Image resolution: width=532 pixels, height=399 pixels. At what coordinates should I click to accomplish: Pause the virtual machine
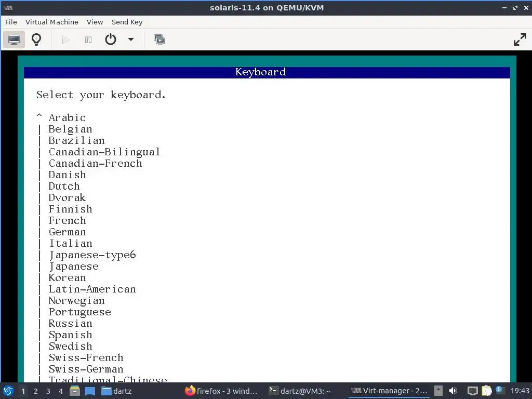pos(88,39)
